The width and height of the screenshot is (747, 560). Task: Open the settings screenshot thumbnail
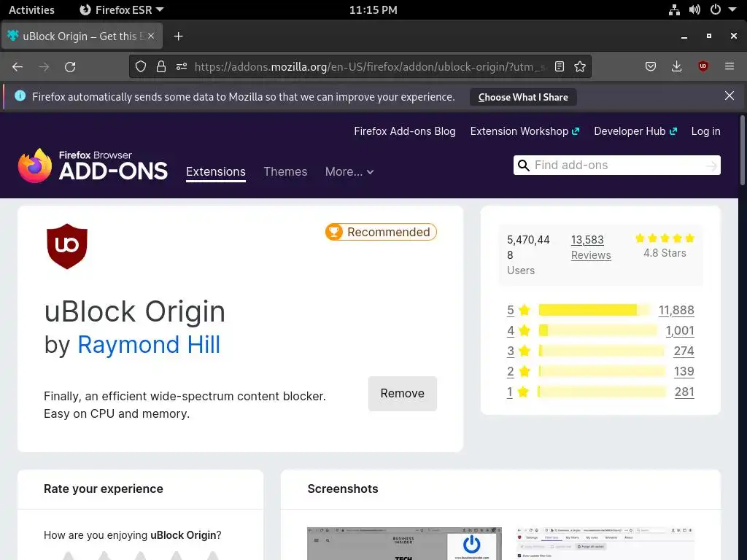point(605,543)
